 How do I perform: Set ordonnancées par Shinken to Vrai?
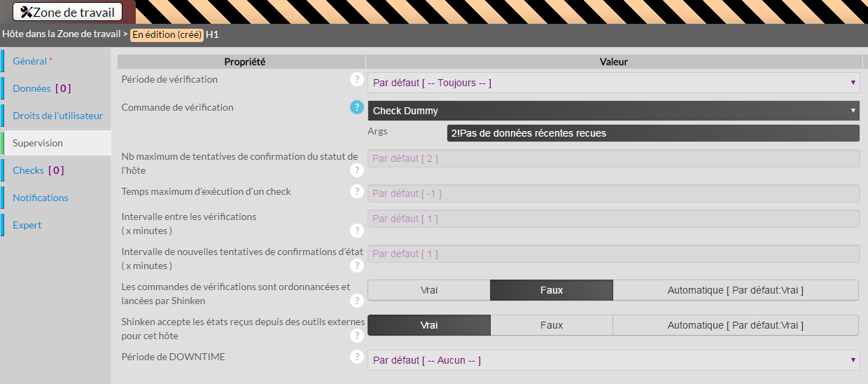[429, 290]
